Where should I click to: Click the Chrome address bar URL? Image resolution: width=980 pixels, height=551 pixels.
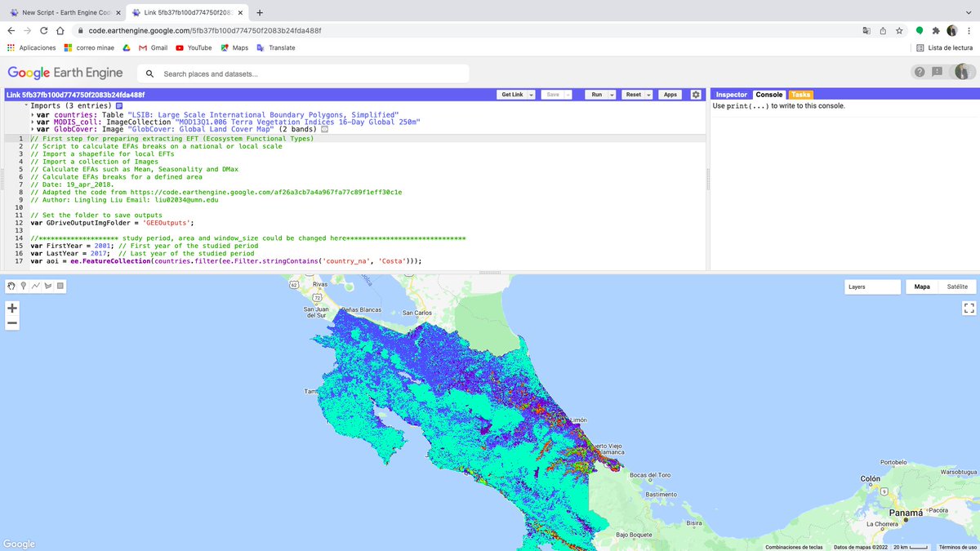pos(205,30)
